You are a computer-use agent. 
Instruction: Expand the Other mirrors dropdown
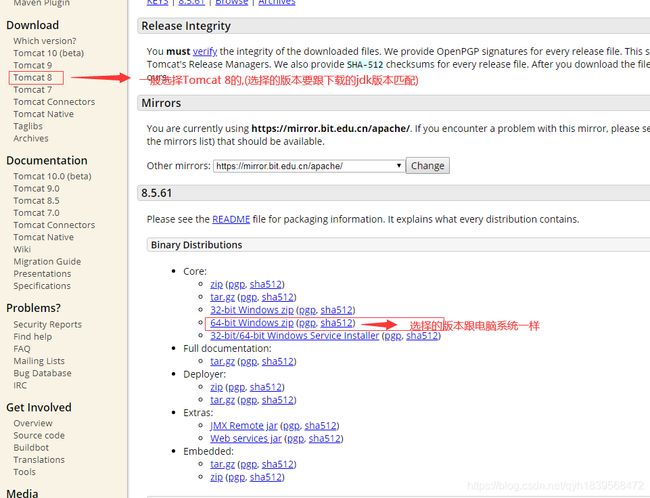click(x=309, y=166)
